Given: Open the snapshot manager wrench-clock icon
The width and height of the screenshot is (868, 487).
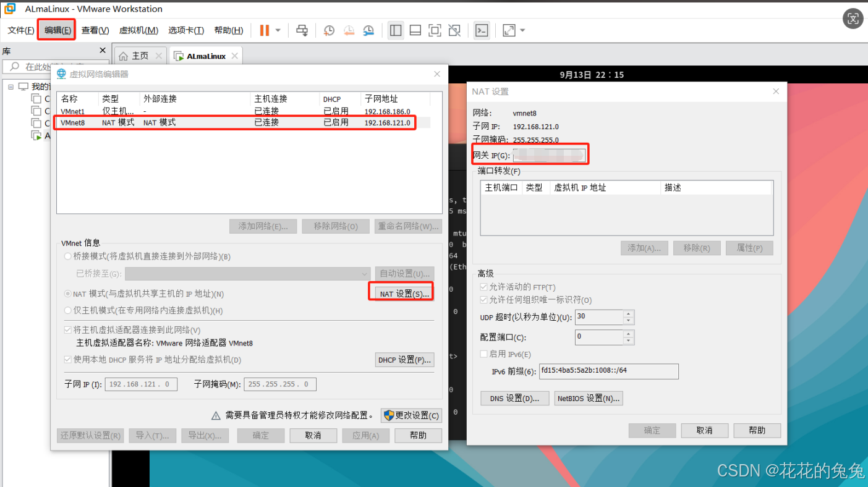Looking at the screenshot, I should click(368, 30).
